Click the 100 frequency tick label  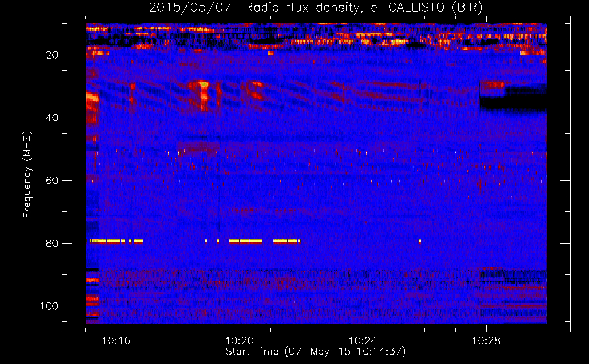click(49, 306)
